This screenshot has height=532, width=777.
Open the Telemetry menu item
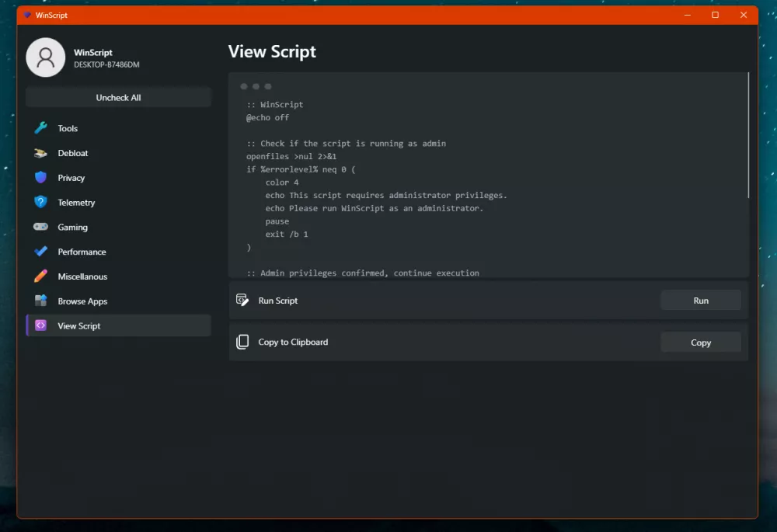point(76,203)
